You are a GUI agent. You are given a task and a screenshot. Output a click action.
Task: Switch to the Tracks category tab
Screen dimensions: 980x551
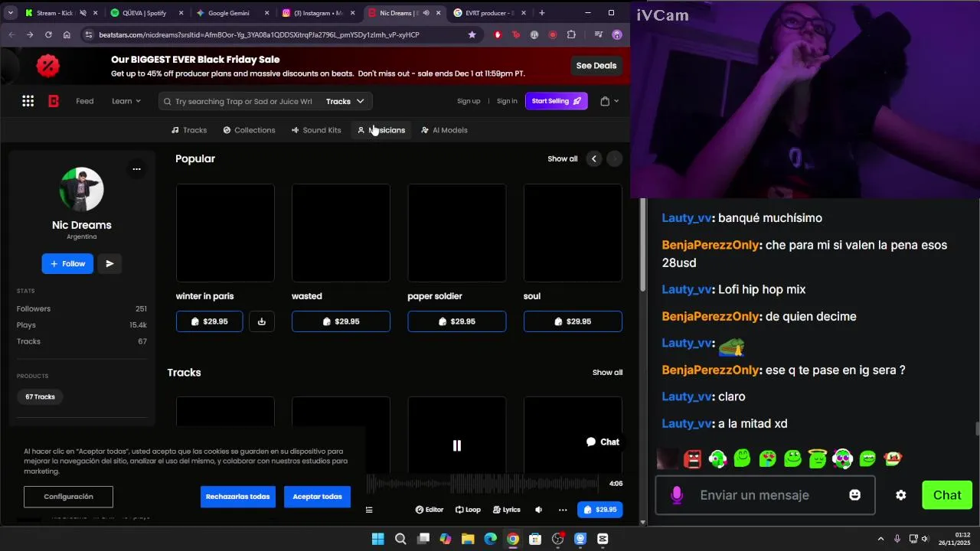click(189, 130)
